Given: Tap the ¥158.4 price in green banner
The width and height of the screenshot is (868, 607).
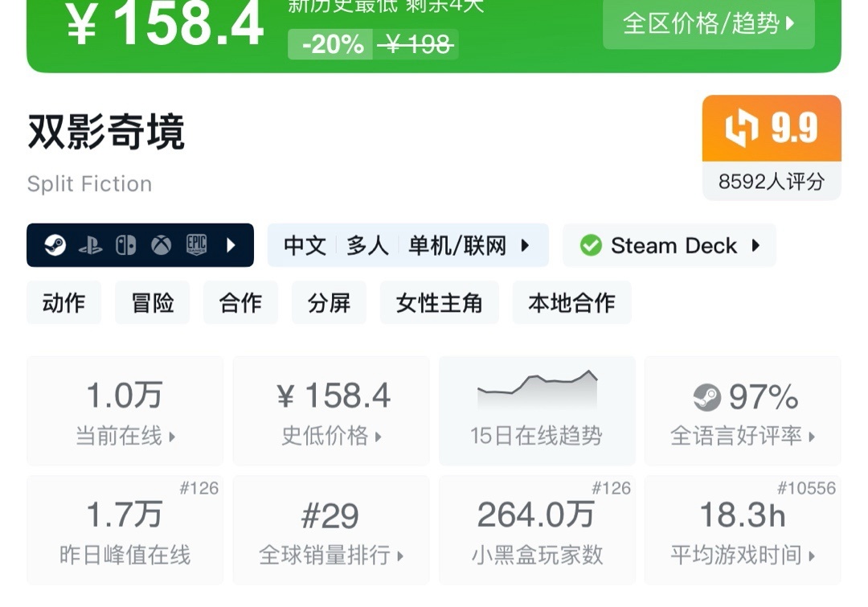Looking at the screenshot, I should point(165,24).
